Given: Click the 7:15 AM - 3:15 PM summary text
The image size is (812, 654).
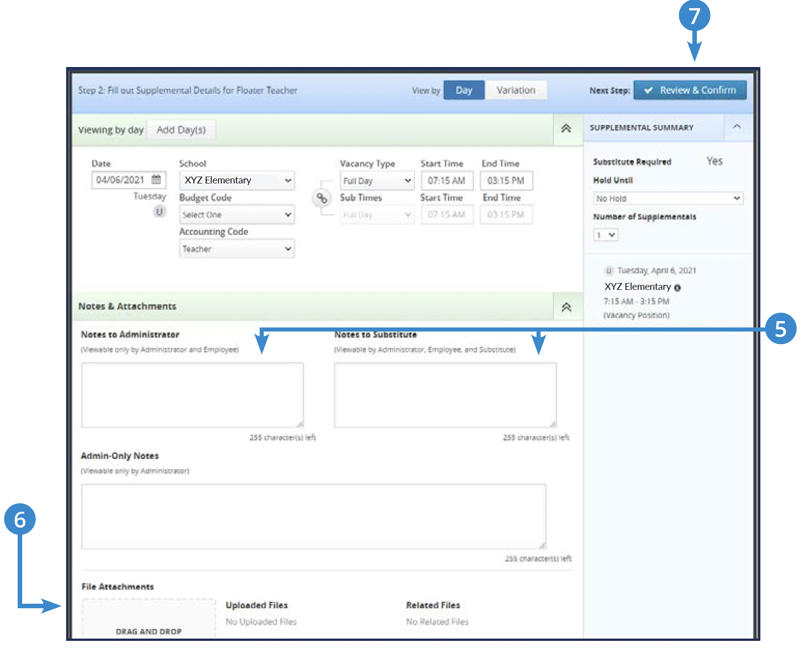Looking at the screenshot, I should click(x=636, y=301).
